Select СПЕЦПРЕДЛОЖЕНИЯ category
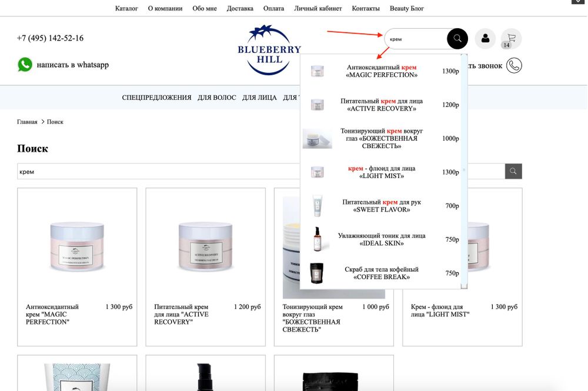The width and height of the screenshot is (588, 391). [x=156, y=98]
